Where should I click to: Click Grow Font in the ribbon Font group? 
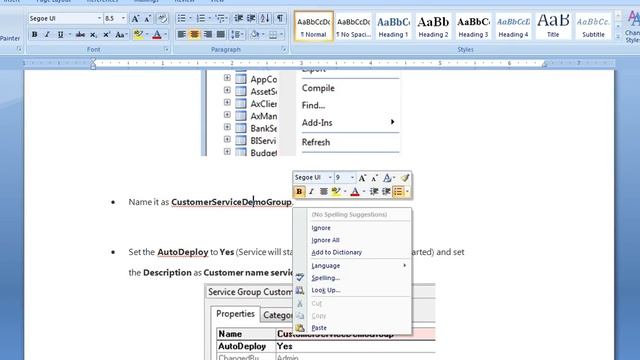pyautogui.click(x=135, y=18)
